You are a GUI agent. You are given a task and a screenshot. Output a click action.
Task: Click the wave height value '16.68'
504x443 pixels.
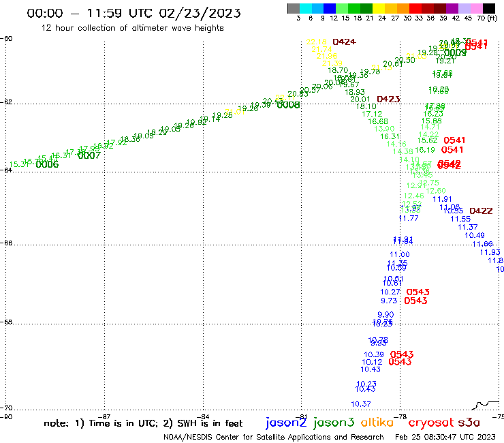(x=378, y=121)
